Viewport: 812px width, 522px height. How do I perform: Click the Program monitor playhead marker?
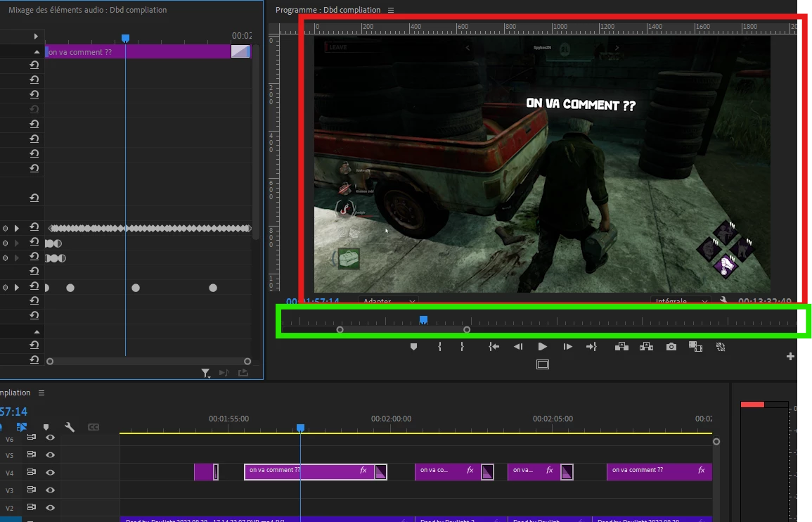423,320
